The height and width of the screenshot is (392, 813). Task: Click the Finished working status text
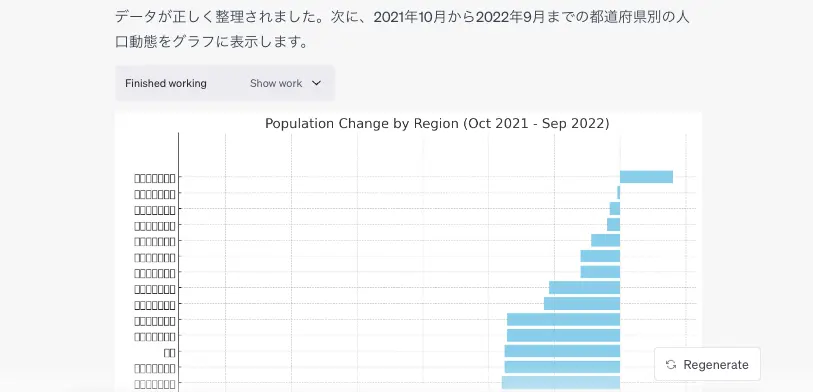point(166,83)
